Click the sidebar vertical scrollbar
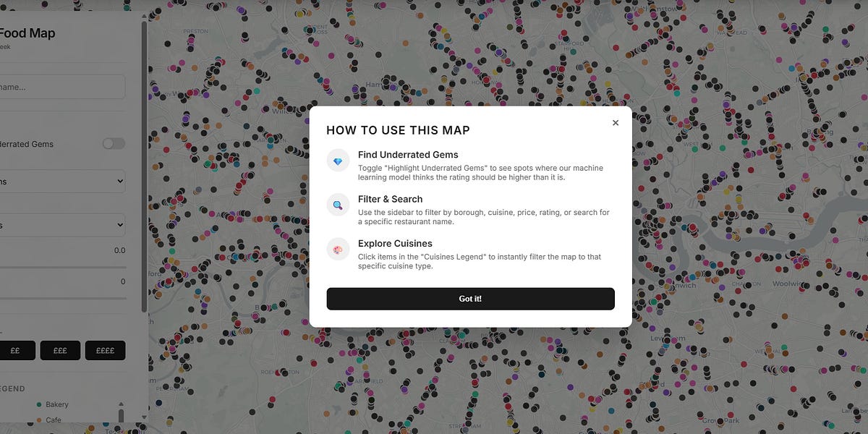This screenshot has width=868, height=434. 144,166
